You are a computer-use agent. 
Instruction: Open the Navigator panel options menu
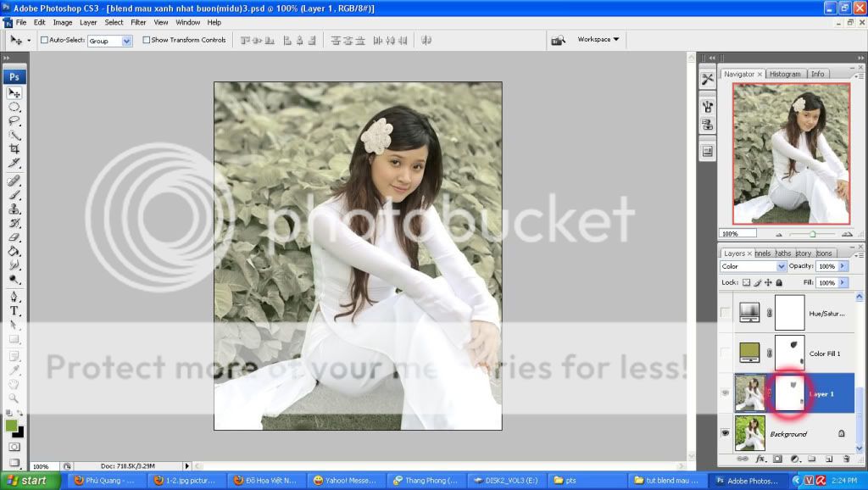click(x=859, y=75)
